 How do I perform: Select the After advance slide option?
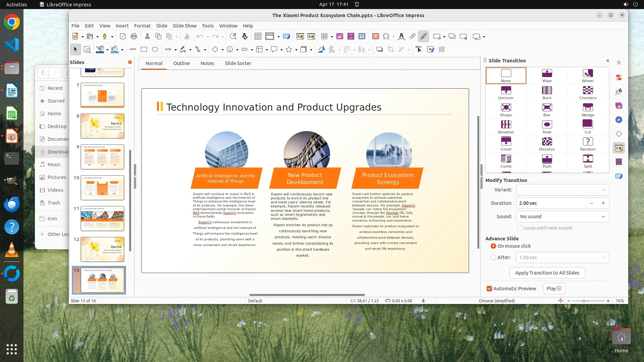coord(493,257)
